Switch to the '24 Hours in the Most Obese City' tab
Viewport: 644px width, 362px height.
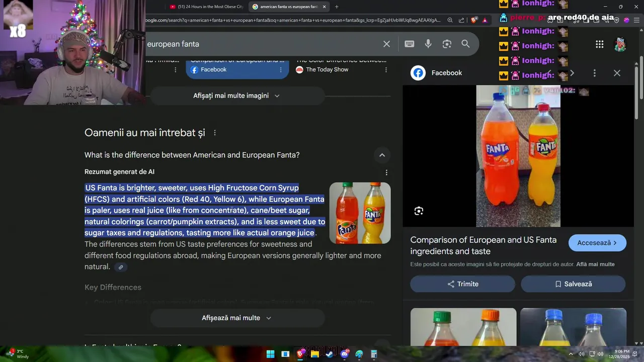tap(206, 7)
